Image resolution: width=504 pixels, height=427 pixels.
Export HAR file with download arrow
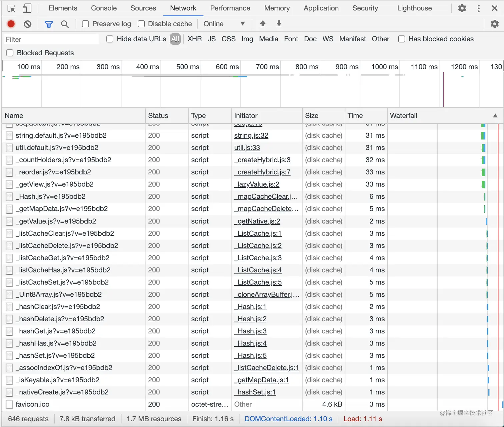click(x=279, y=24)
